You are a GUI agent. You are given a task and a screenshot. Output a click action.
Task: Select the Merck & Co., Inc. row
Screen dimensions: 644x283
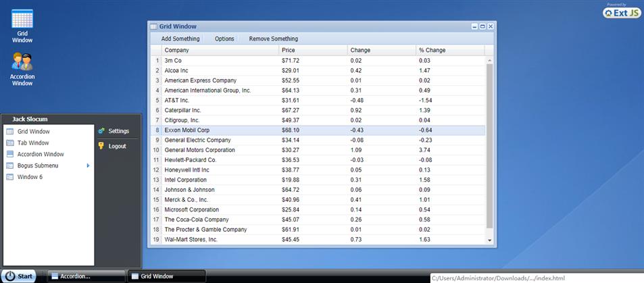[318, 200]
